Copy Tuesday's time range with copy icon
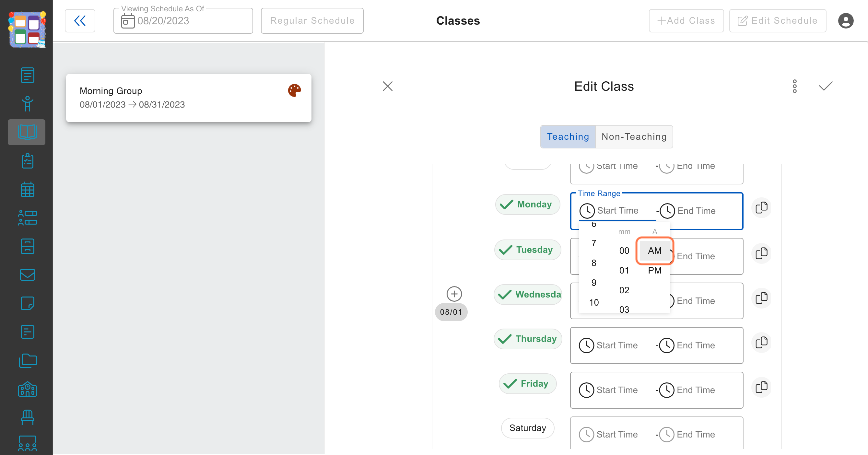868x455 pixels. point(761,253)
